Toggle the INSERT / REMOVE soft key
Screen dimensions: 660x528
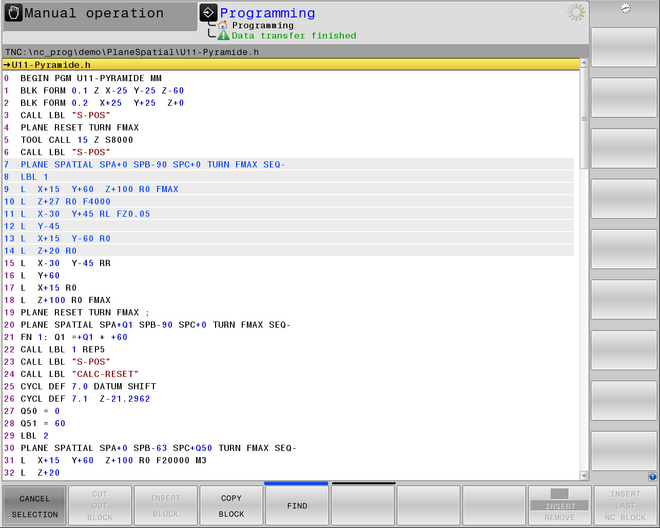click(x=560, y=507)
